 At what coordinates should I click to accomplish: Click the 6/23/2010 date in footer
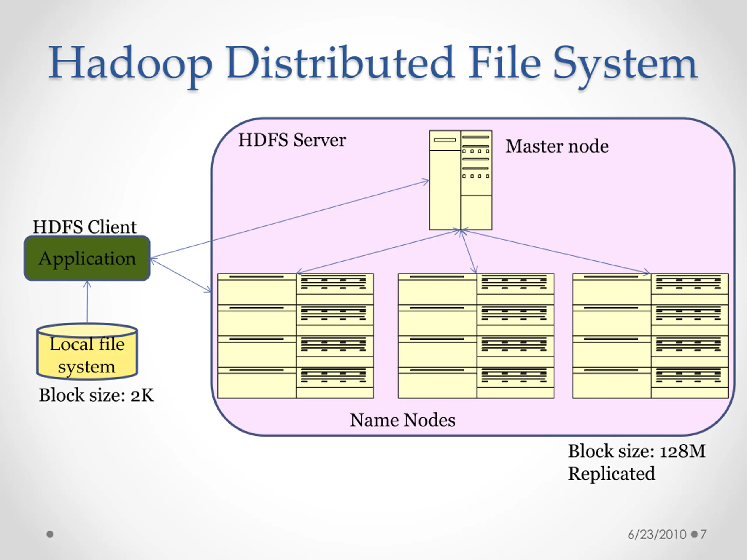[657, 534]
